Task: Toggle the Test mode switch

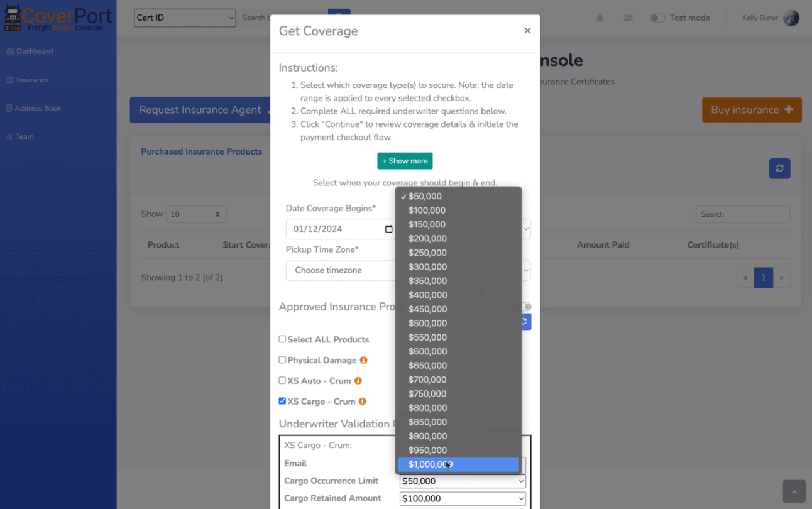Action: 657,18
